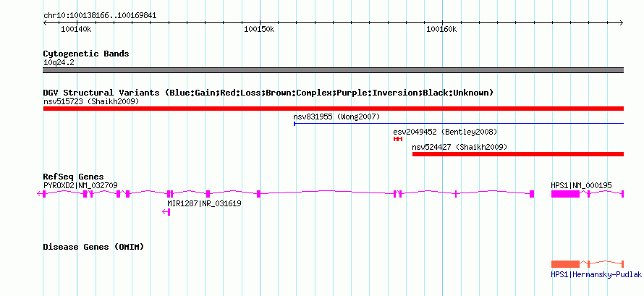Click the MIR1287|NR_031619 gene label
Screen dimensions: 644x296
(x=204, y=203)
